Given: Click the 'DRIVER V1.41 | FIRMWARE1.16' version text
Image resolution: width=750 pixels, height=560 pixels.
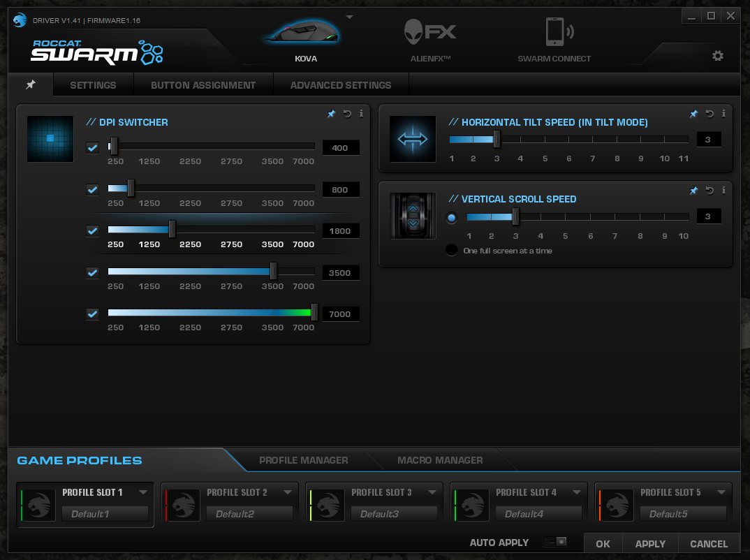Looking at the screenshot, I should point(87,20).
